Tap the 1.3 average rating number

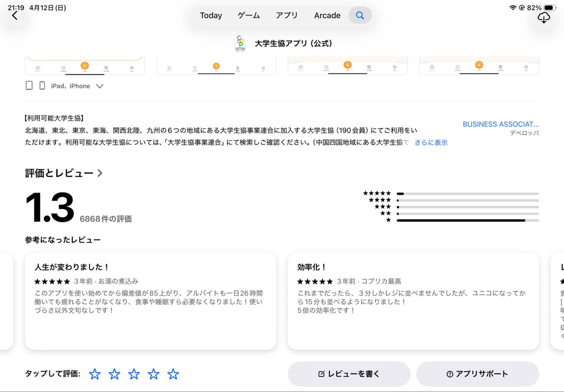[49, 207]
